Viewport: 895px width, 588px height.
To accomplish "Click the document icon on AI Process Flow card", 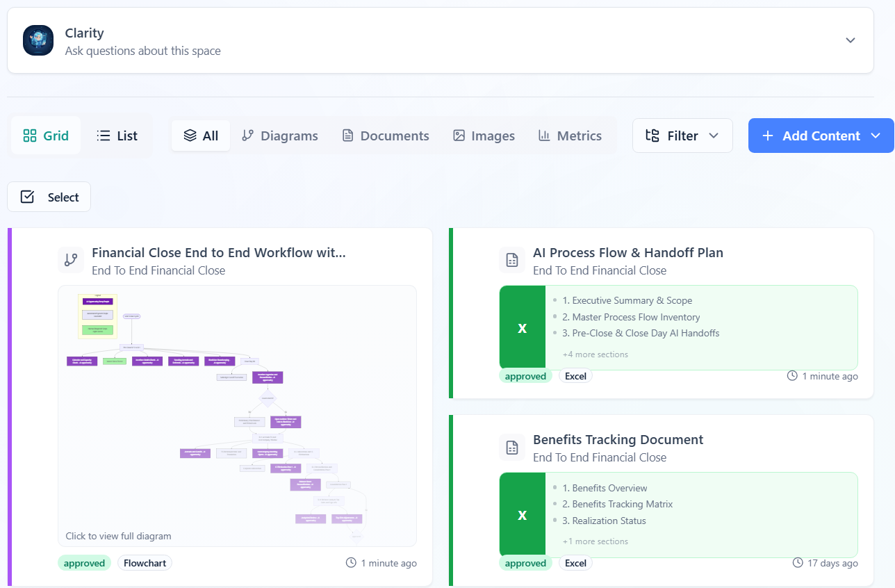I will coord(512,260).
